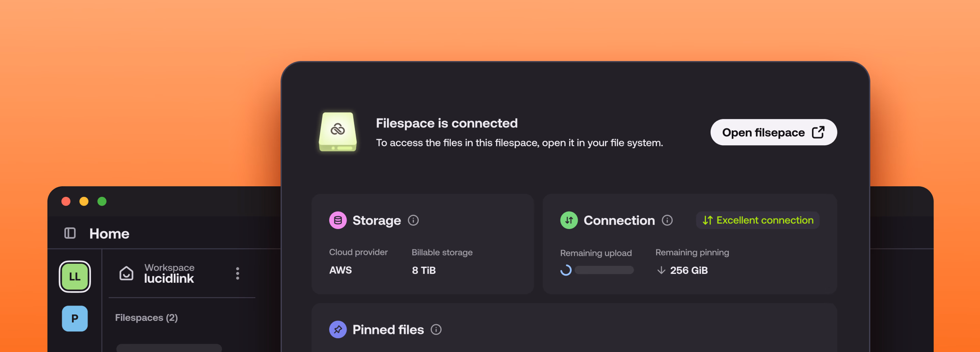Click the green macOS fullscreen button
Viewport: 980px width, 352px height.
(x=102, y=201)
